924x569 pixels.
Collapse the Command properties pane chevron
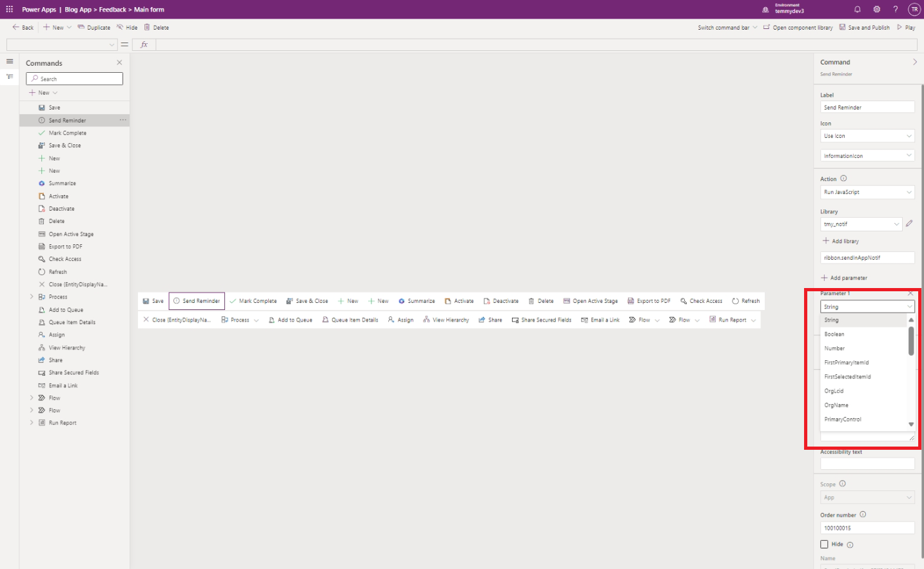(x=914, y=62)
